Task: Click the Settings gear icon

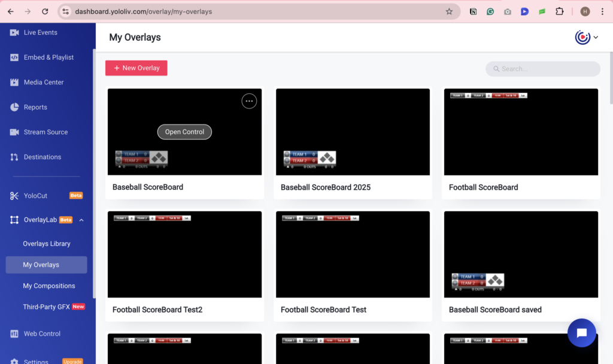Action: coord(14,362)
